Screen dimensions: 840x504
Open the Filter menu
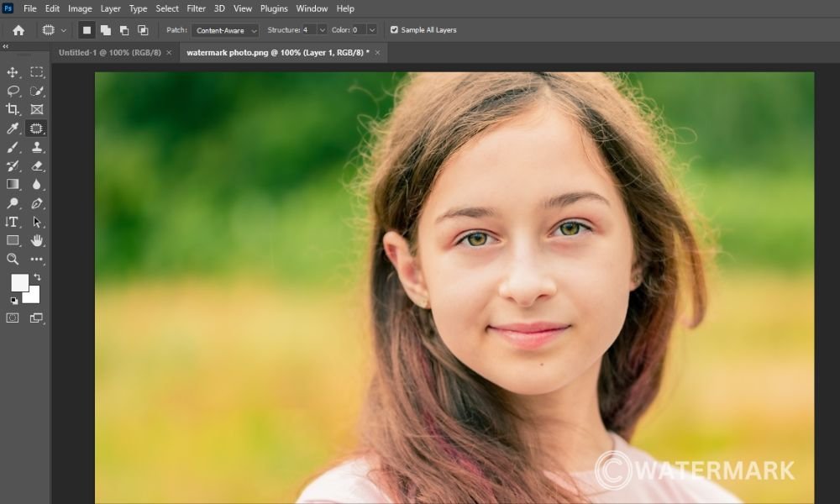196,8
